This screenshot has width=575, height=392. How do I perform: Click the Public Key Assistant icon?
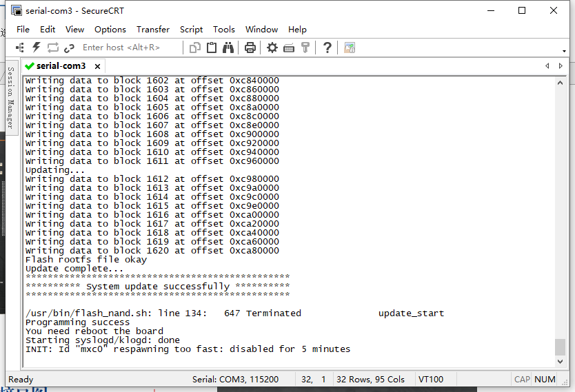(x=305, y=48)
